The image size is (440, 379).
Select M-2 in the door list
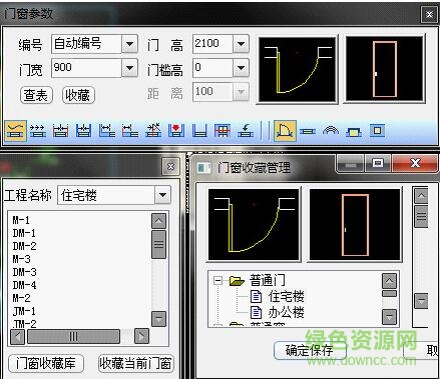click(x=21, y=298)
